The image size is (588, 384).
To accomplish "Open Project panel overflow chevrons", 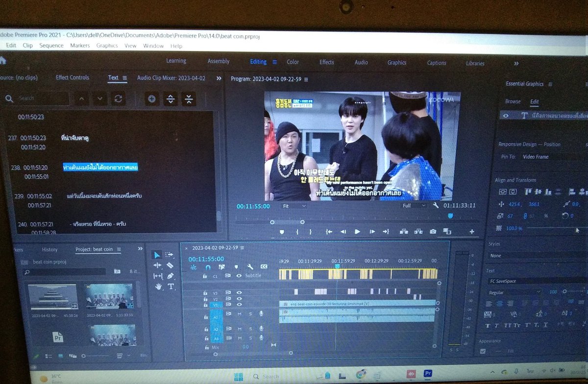I will coord(141,249).
